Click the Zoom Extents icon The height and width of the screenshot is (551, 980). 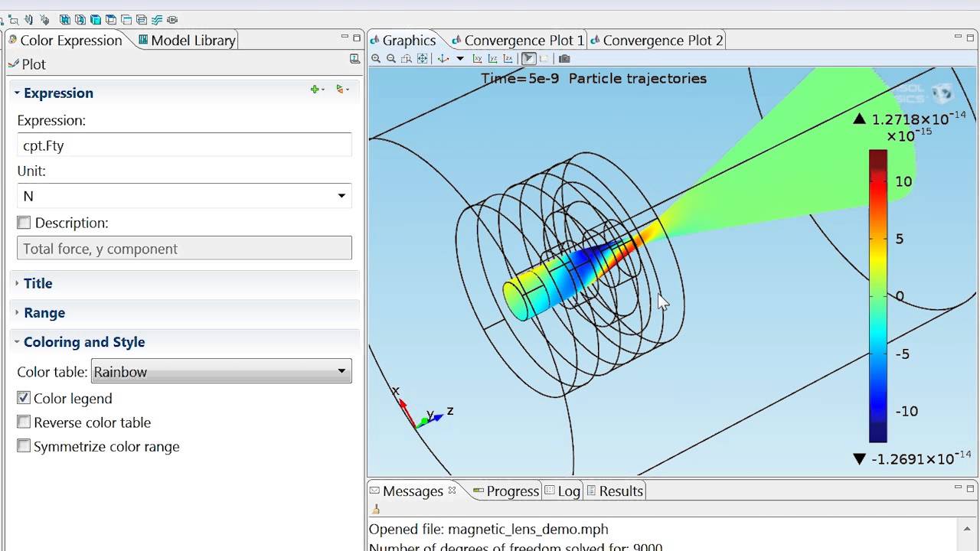pos(422,59)
